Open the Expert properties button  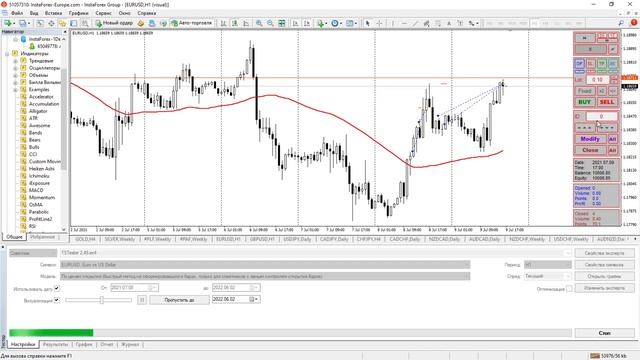coord(604,253)
